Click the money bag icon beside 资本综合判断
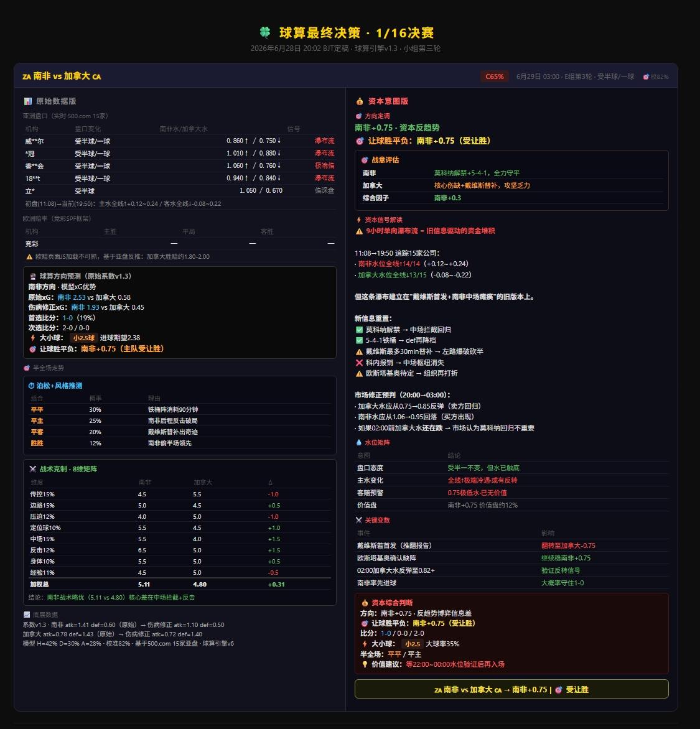 [x=365, y=603]
